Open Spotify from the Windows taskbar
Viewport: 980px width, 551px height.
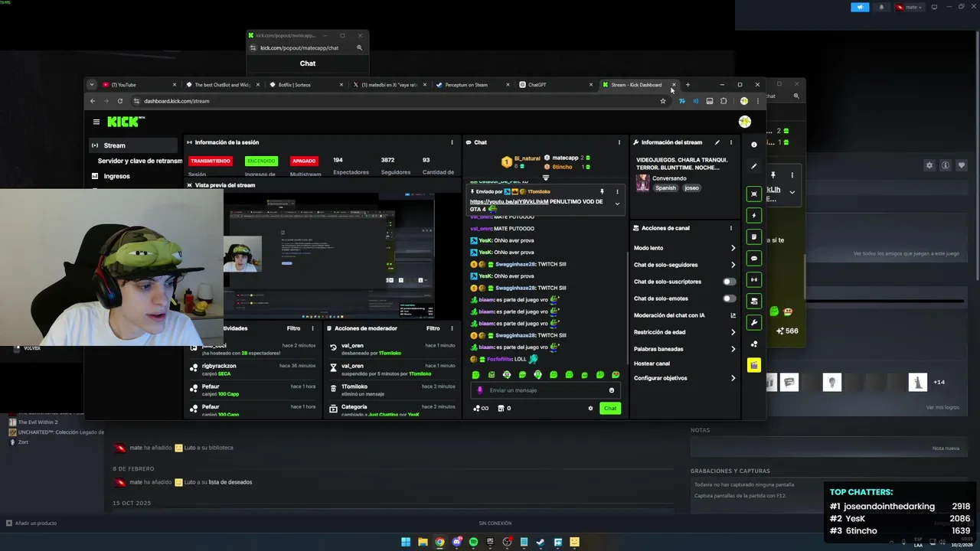point(473,542)
